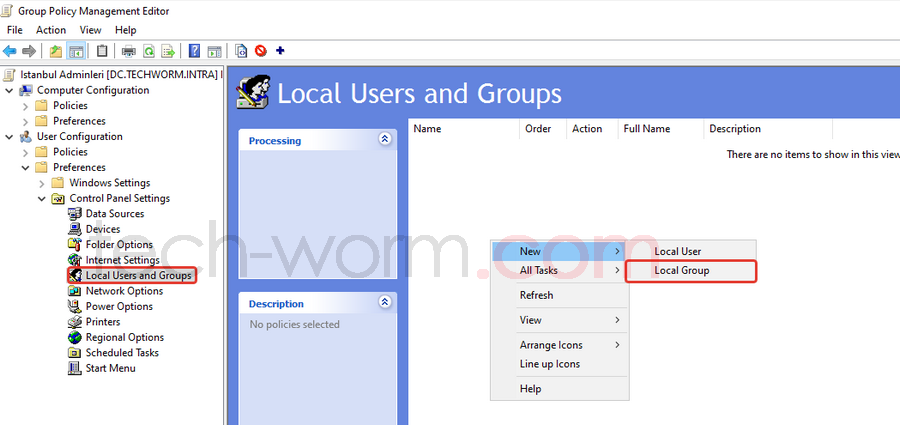900x425 pixels.
Task: Expand the Windows Settings tree node
Action: point(41,183)
